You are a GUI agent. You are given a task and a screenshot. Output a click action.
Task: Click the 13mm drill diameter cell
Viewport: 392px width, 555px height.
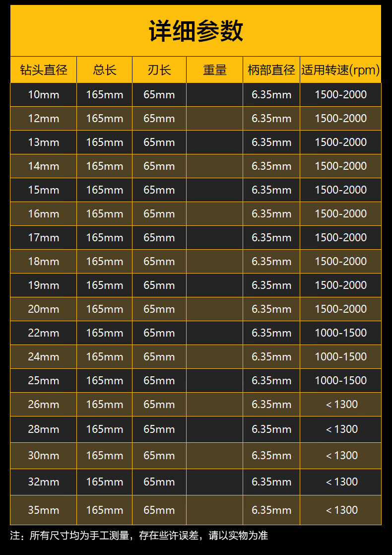tap(44, 142)
